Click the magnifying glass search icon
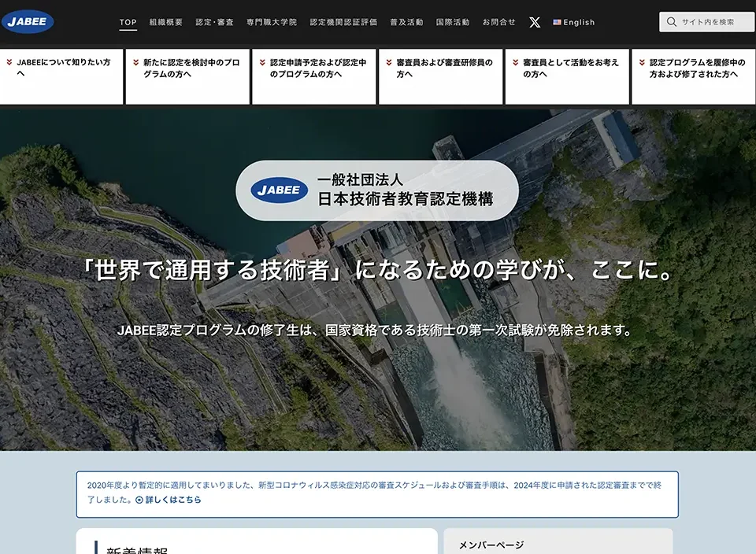The height and width of the screenshot is (554, 756). (x=671, y=22)
